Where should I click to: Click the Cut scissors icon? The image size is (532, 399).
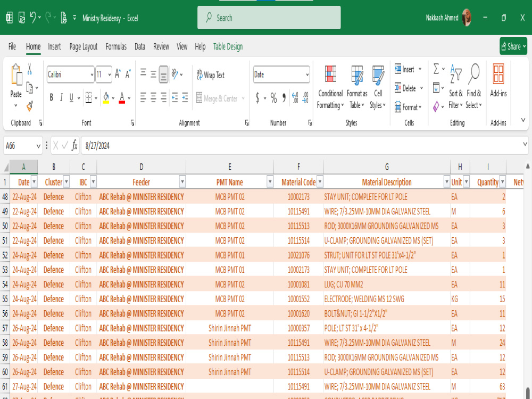pyautogui.click(x=29, y=69)
